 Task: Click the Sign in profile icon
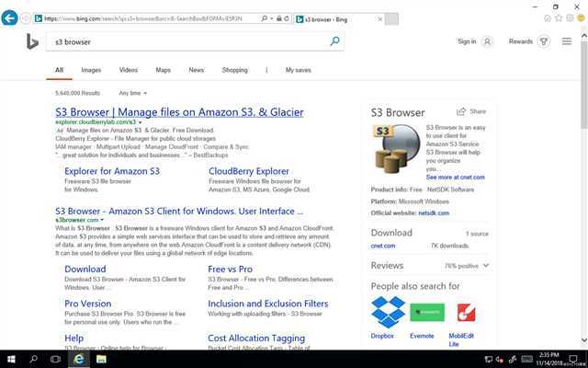pos(487,41)
